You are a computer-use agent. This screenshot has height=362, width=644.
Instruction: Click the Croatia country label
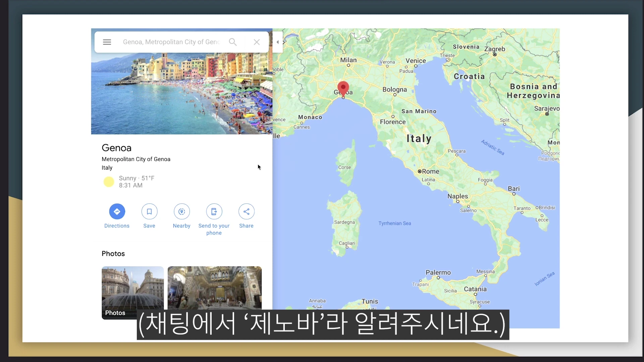tap(469, 76)
